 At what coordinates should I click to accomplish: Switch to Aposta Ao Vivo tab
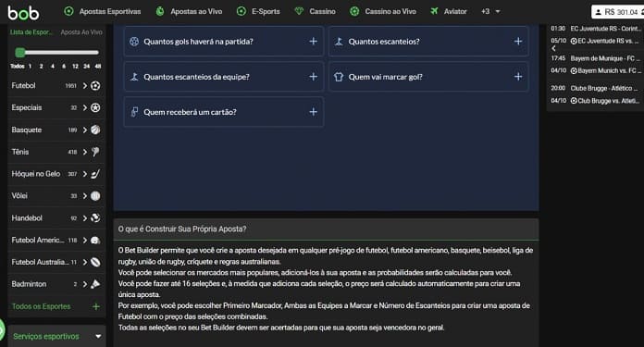point(81,32)
